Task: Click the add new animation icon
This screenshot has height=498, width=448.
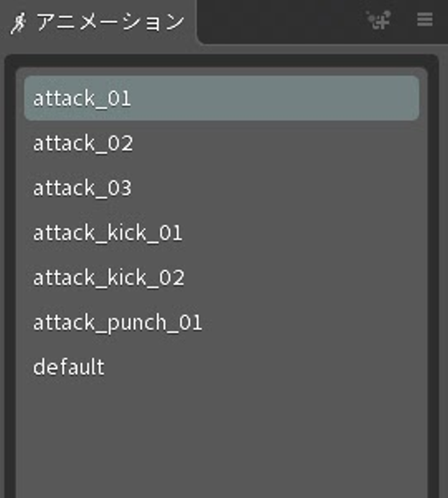Action: click(x=379, y=20)
